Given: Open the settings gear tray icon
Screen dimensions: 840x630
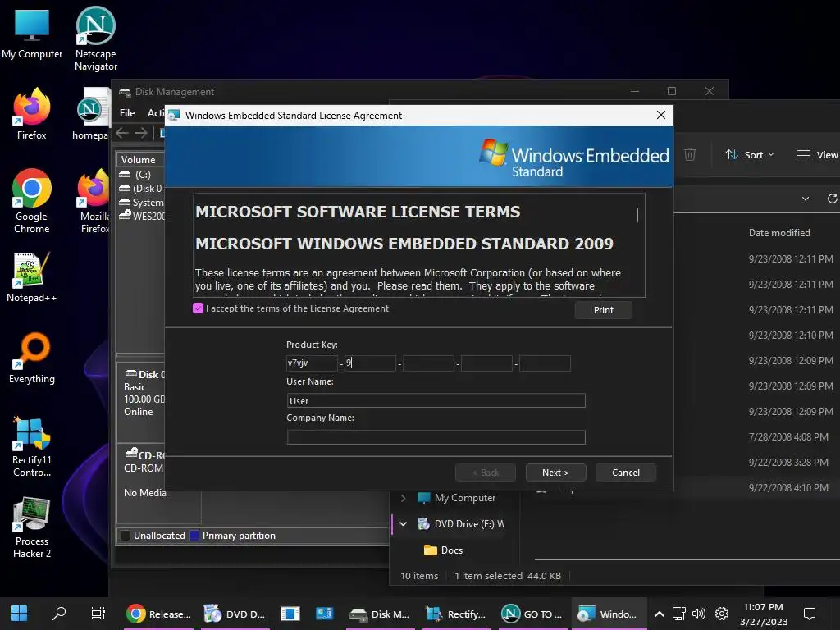Looking at the screenshot, I should (x=722, y=614).
